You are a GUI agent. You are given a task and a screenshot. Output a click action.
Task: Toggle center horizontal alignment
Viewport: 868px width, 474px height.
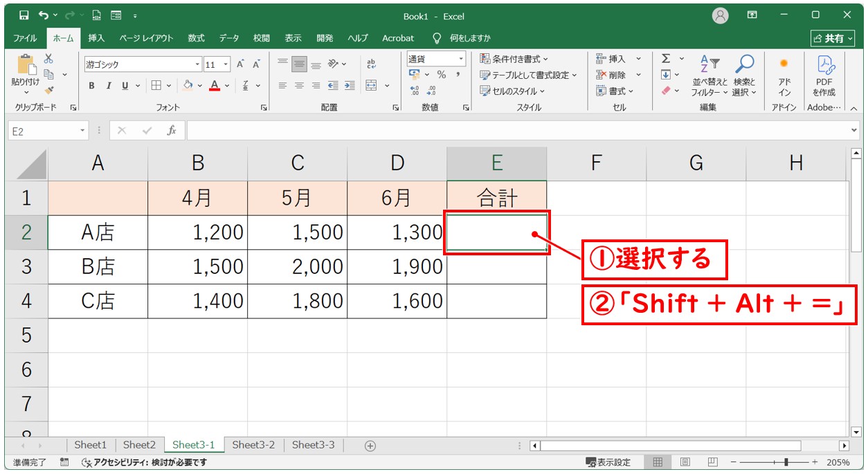point(299,86)
